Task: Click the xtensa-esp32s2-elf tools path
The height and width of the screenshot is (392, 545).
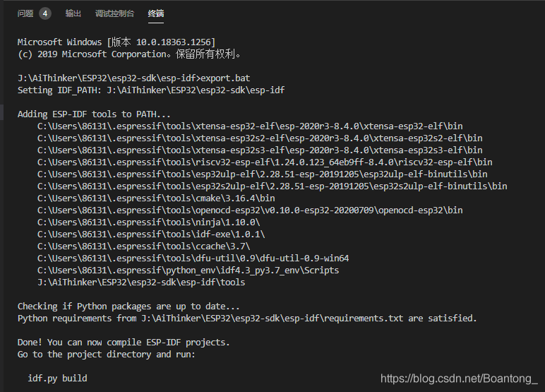Action: click(x=260, y=138)
